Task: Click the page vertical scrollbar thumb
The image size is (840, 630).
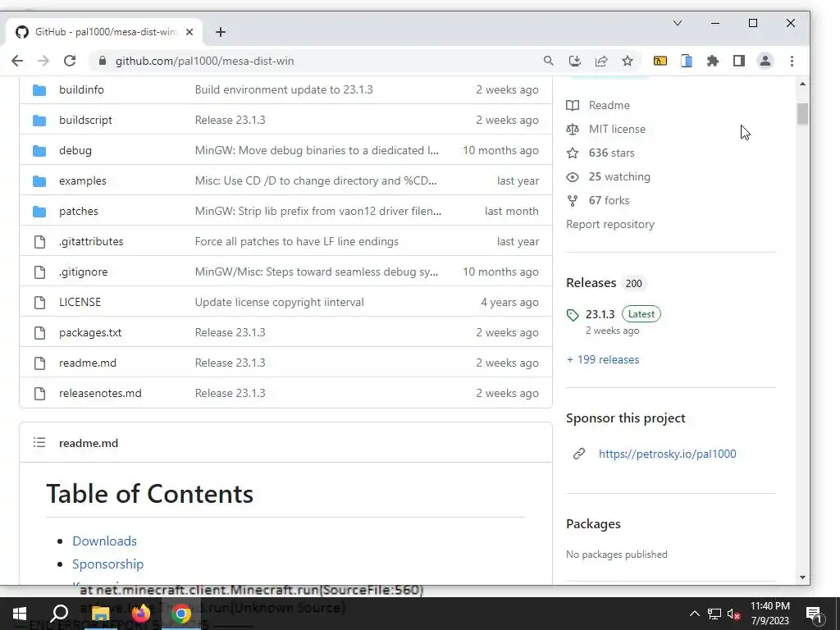Action: pyautogui.click(x=802, y=114)
